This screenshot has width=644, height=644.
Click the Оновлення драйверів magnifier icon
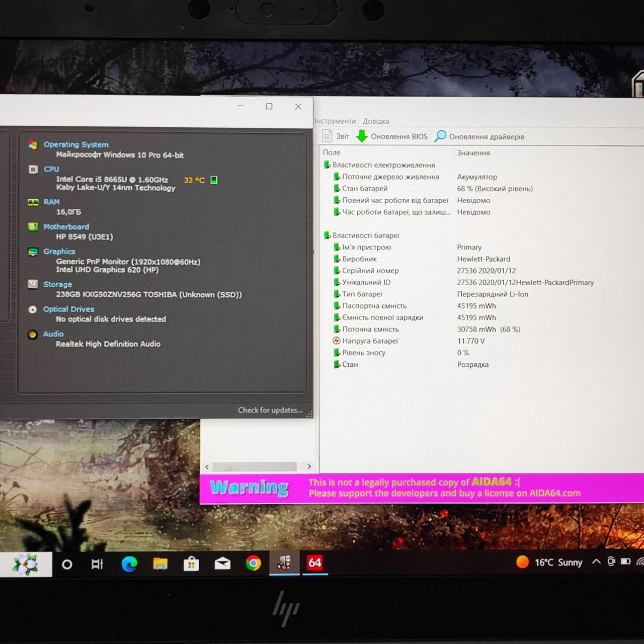pos(440,136)
